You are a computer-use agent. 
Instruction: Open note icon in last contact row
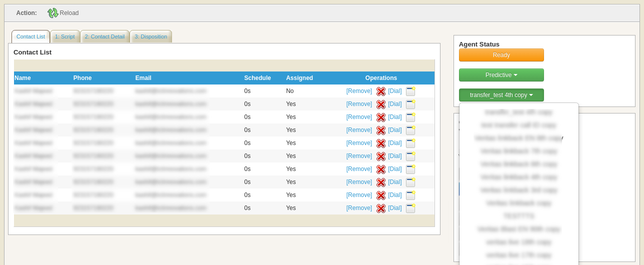click(x=410, y=208)
